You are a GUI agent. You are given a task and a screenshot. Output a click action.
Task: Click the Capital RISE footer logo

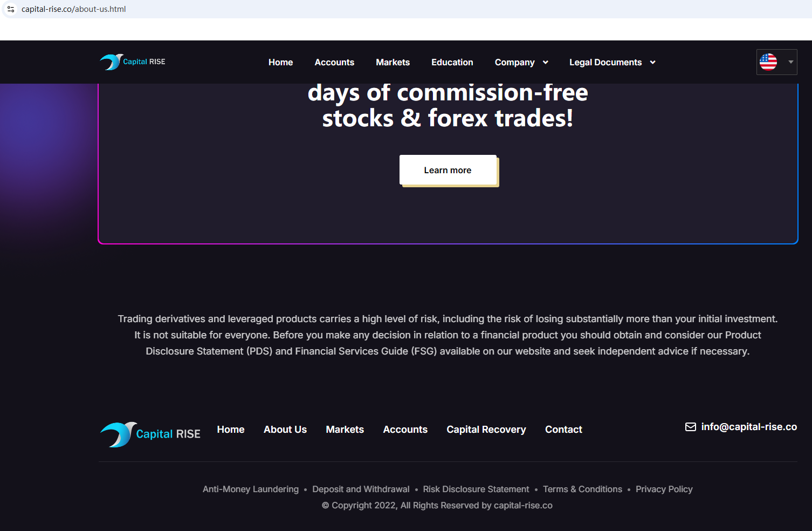[150, 434]
